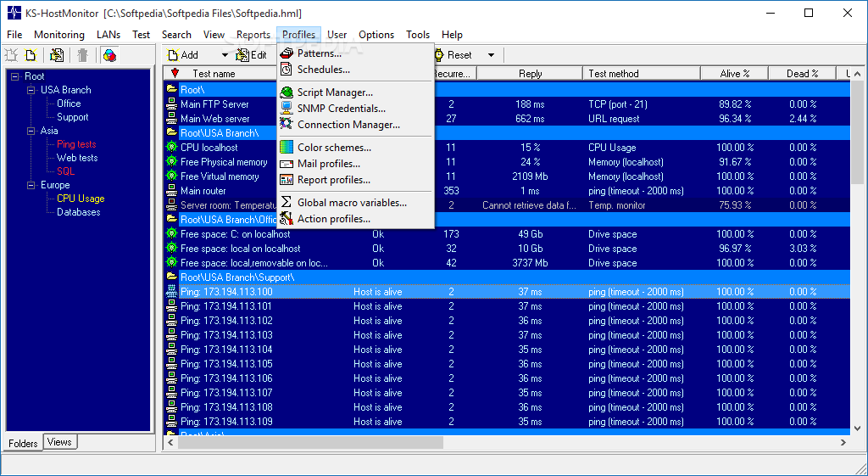Click the CPU localhost green status icon
The width and height of the screenshot is (868, 476).
click(171, 148)
